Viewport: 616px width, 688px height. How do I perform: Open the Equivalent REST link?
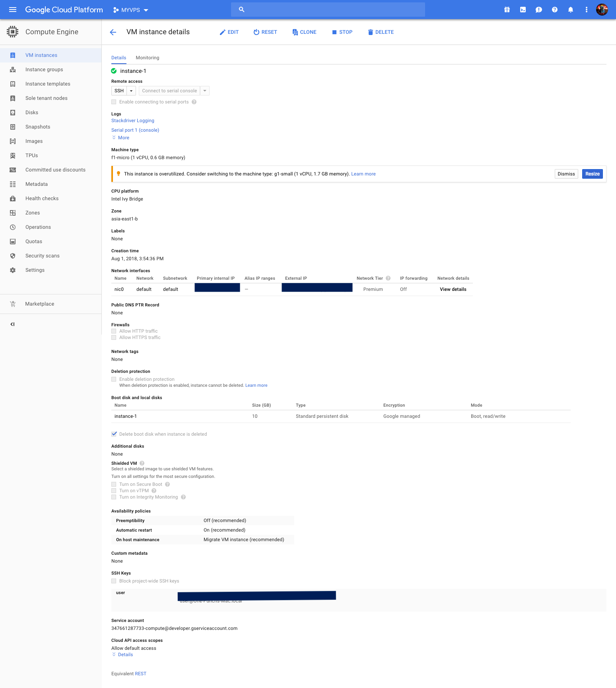point(141,674)
